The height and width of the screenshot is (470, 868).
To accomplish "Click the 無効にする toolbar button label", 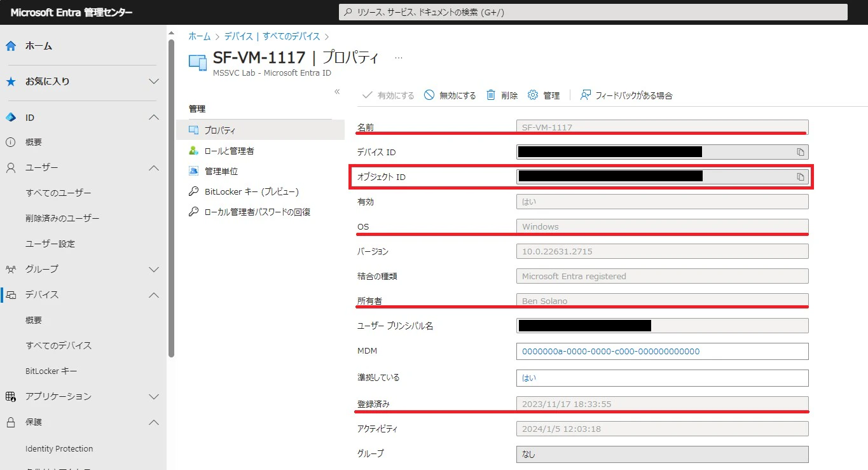I will (458, 95).
